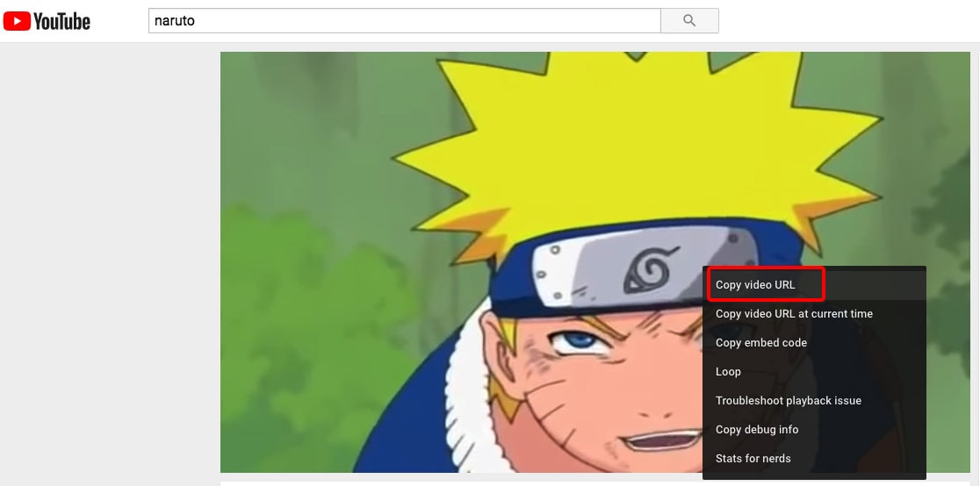Open "Troubleshoot playback issue" menu entry
This screenshot has width=980, height=486.
point(788,401)
